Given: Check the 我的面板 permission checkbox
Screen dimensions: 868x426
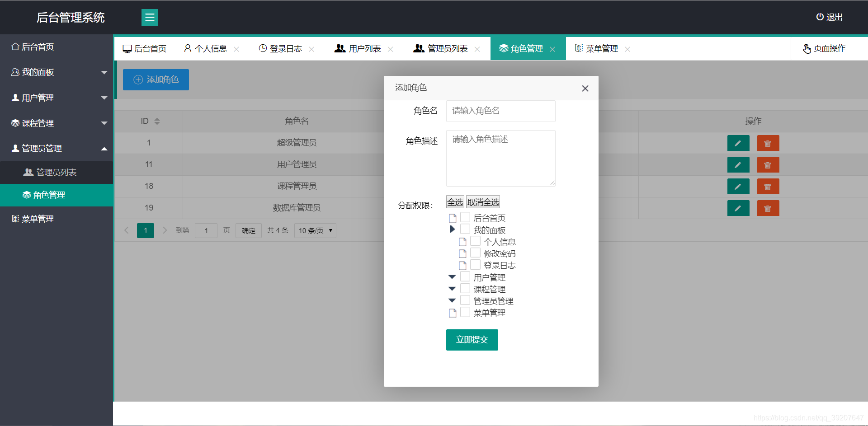Looking at the screenshot, I should (x=465, y=229).
